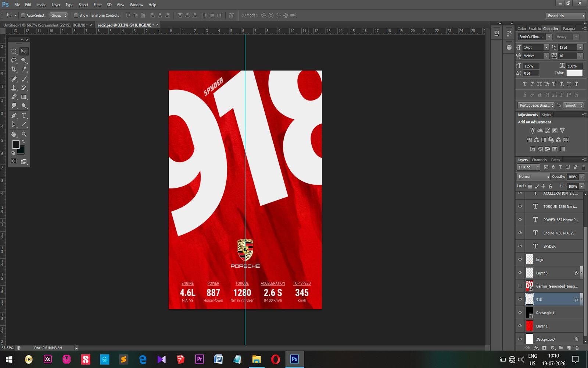Image resolution: width=588 pixels, height=368 pixels.
Task: Open Premiere Pro from the taskbar
Action: [x=200, y=359]
